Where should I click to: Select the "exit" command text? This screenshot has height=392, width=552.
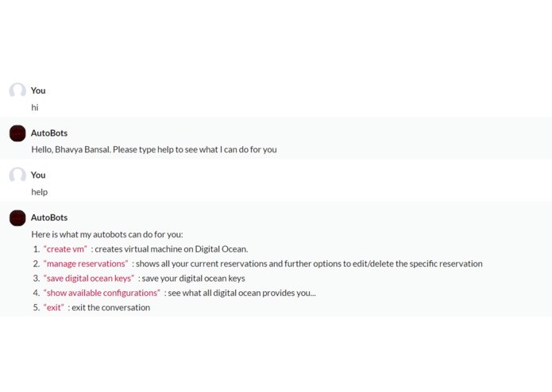click(x=54, y=308)
